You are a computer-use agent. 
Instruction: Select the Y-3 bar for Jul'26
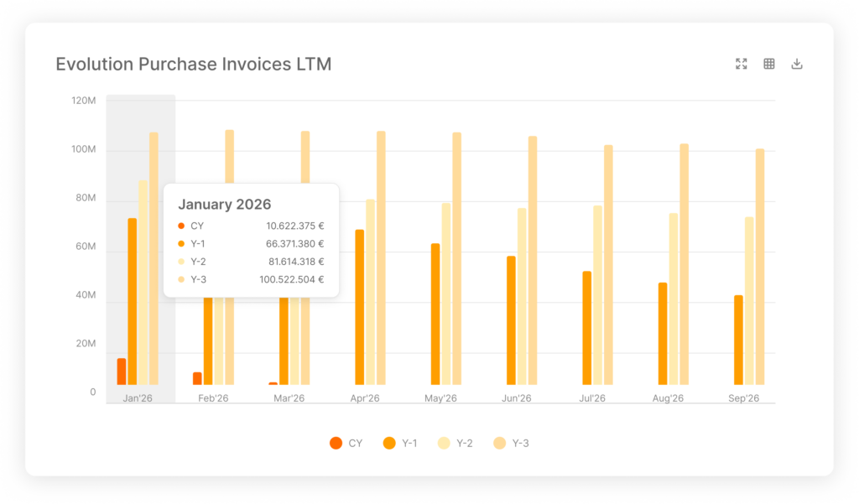click(x=608, y=265)
